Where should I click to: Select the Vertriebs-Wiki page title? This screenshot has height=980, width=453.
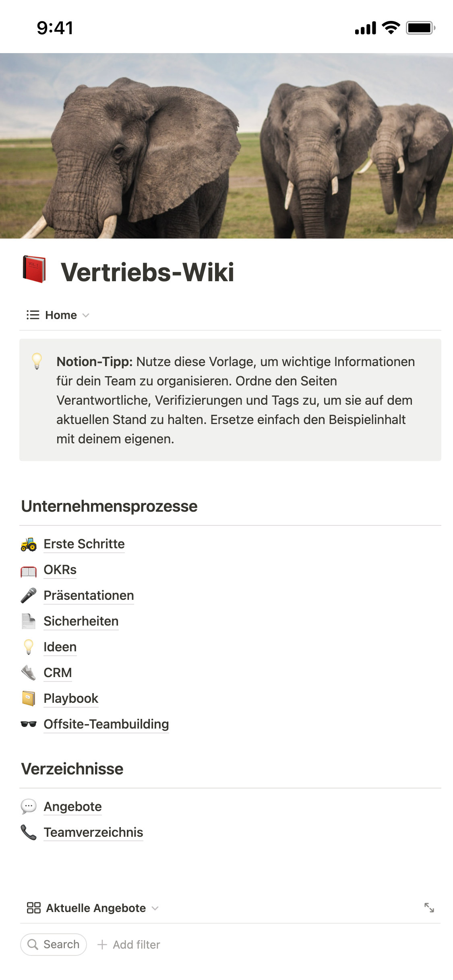coord(147,272)
